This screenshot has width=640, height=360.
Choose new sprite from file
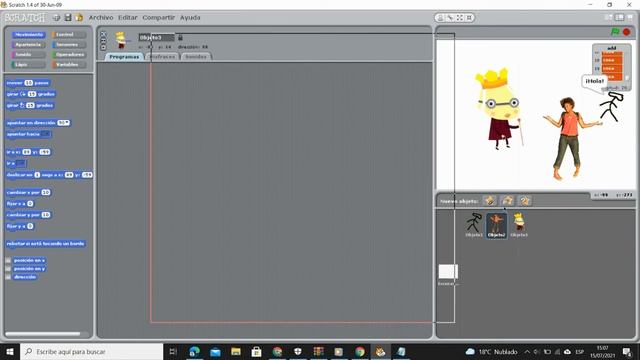click(x=507, y=200)
